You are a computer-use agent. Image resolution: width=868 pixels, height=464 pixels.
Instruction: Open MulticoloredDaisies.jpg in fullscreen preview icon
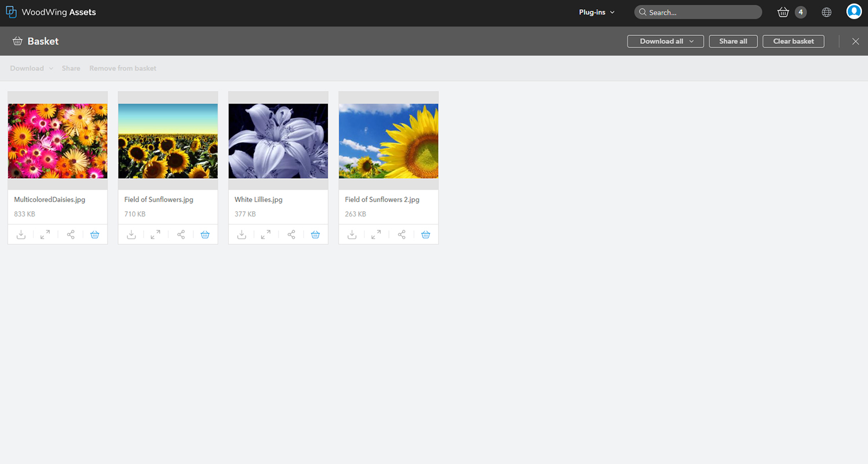click(45, 234)
